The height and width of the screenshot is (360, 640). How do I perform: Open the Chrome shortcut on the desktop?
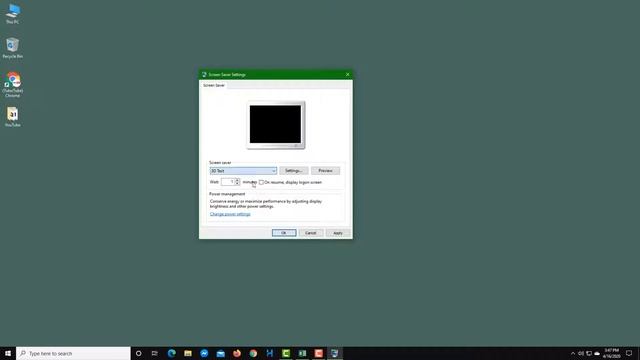click(13, 84)
